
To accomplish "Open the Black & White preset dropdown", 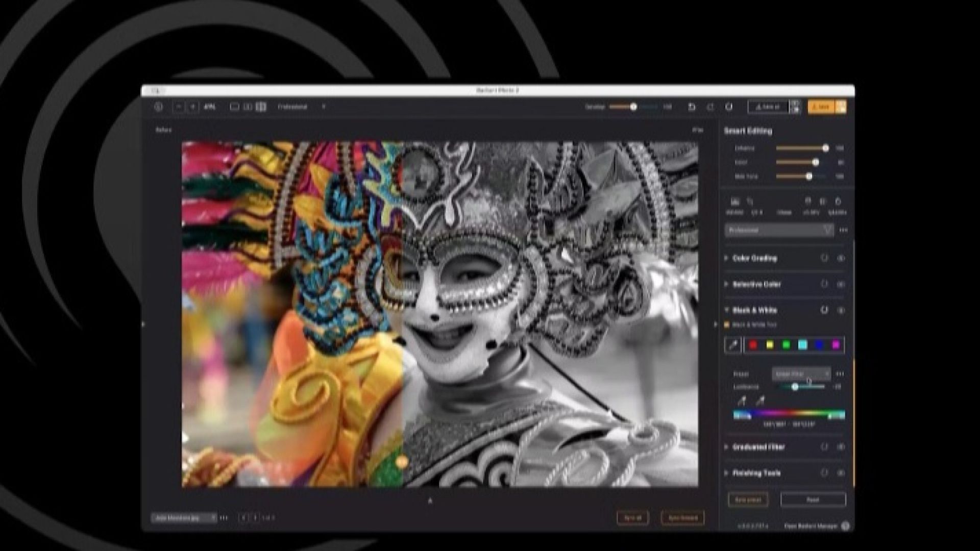I will [x=801, y=374].
